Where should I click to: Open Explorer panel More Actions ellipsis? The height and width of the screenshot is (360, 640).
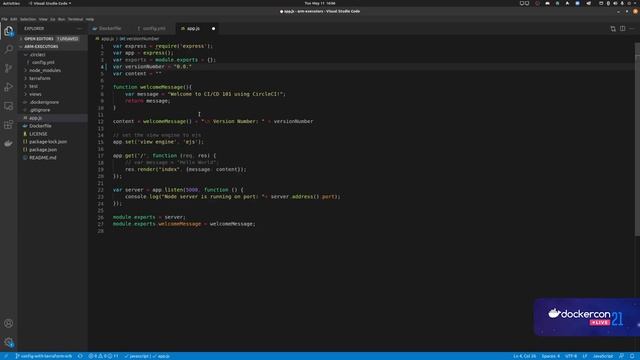[80, 29]
